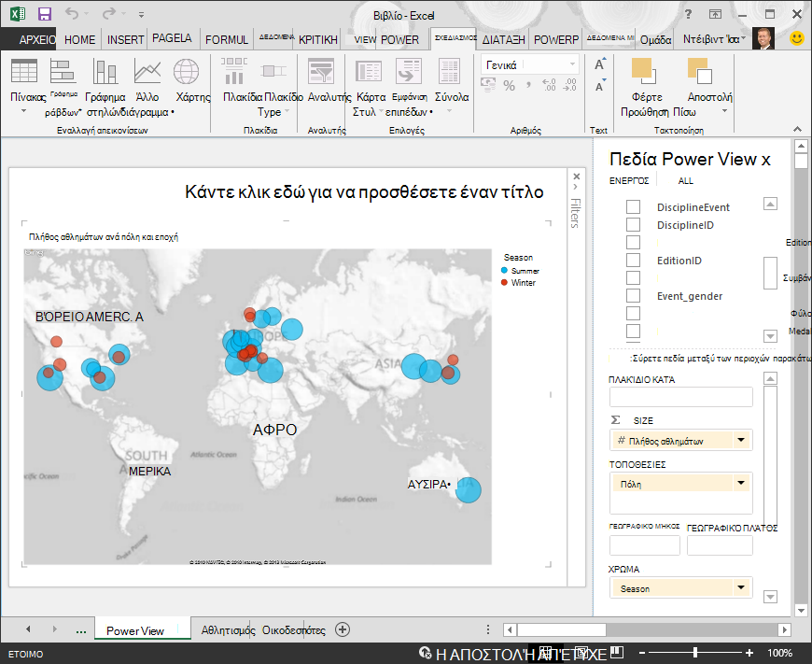Image resolution: width=812 pixels, height=664 pixels.
Task: Undo the last action
Action: pos(72,14)
